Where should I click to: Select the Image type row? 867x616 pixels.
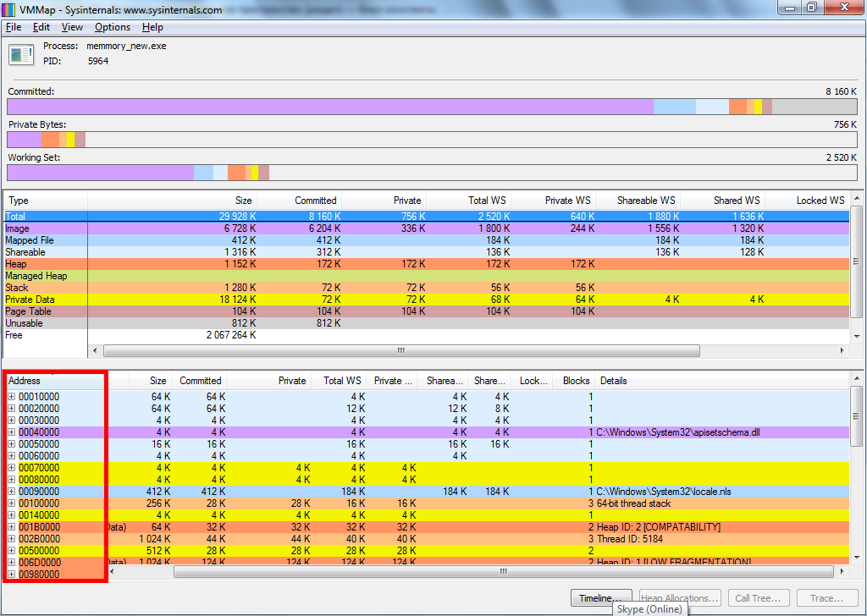(427, 228)
